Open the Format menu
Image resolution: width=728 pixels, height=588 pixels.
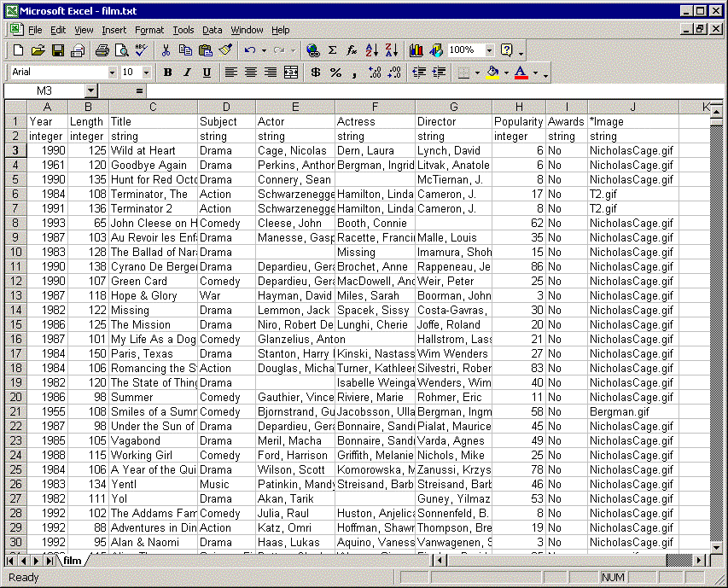[x=149, y=30]
